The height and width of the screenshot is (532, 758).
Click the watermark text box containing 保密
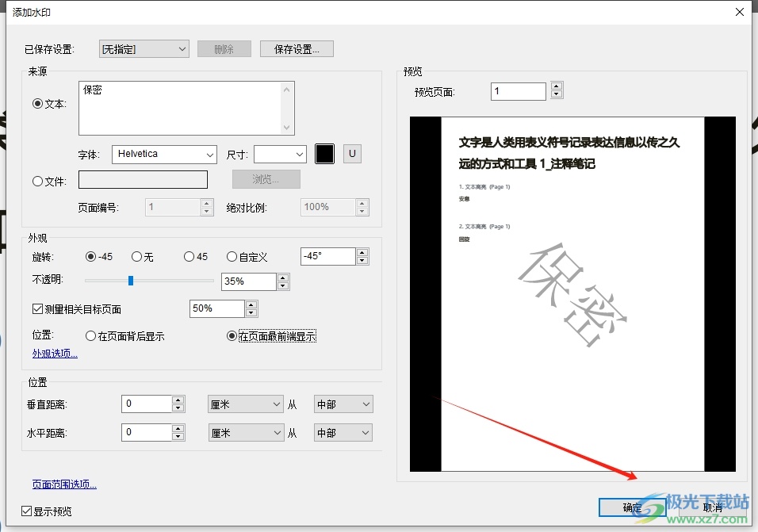(x=186, y=109)
